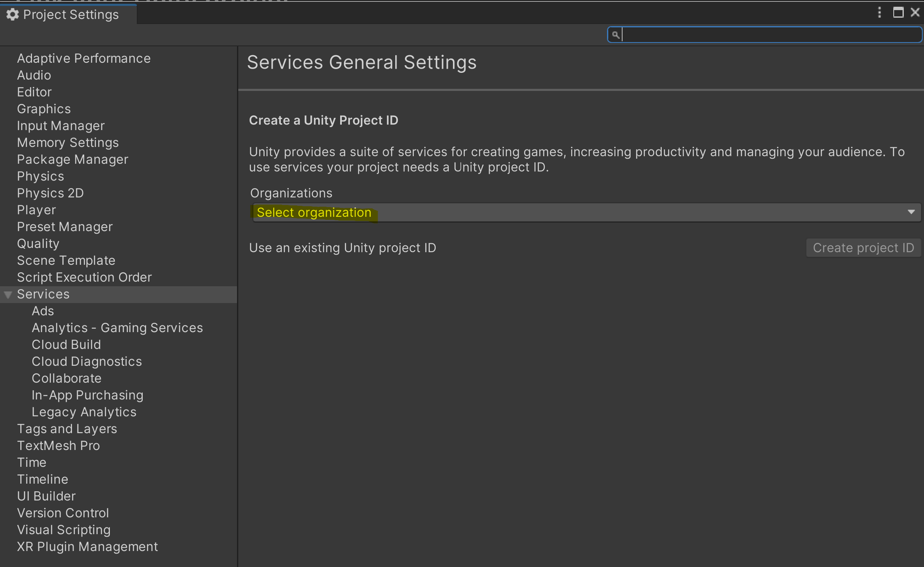Open In-App Purchasing settings
The height and width of the screenshot is (567, 924).
(x=88, y=395)
